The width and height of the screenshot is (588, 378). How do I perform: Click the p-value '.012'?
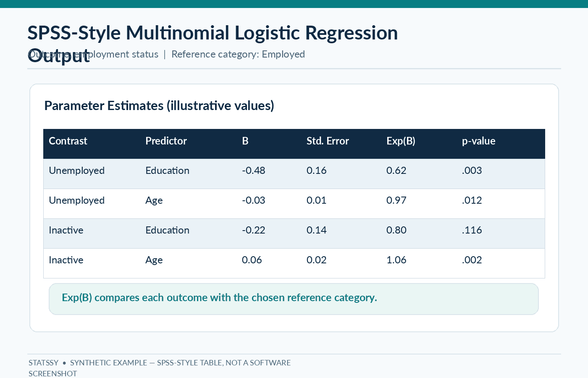coord(472,200)
